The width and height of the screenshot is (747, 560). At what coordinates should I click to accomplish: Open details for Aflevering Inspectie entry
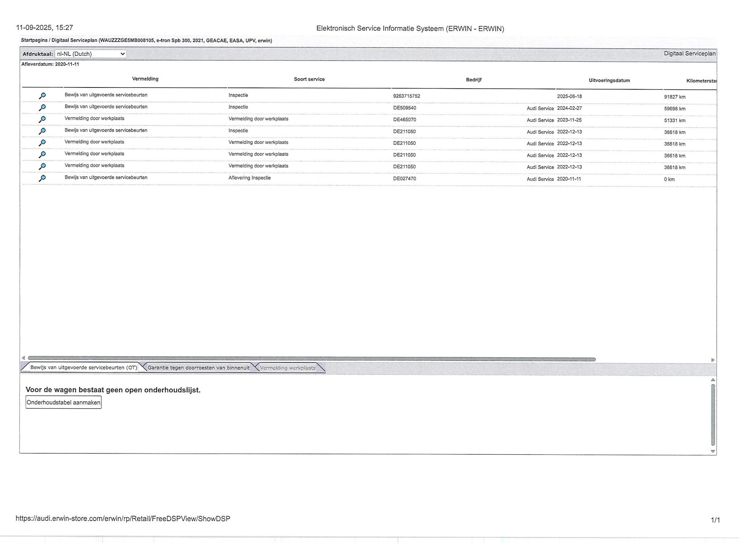tap(42, 178)
